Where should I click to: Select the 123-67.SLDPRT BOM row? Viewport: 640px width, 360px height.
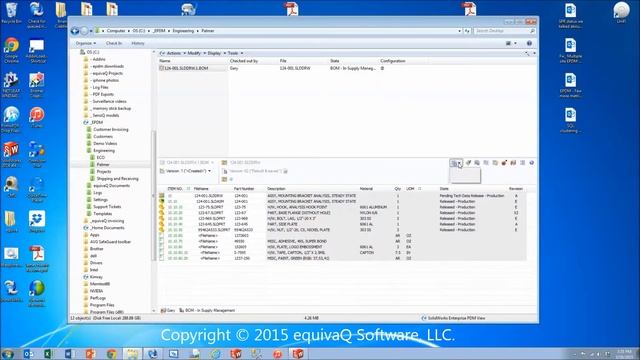pyautogui.click(x=342, y=213)
